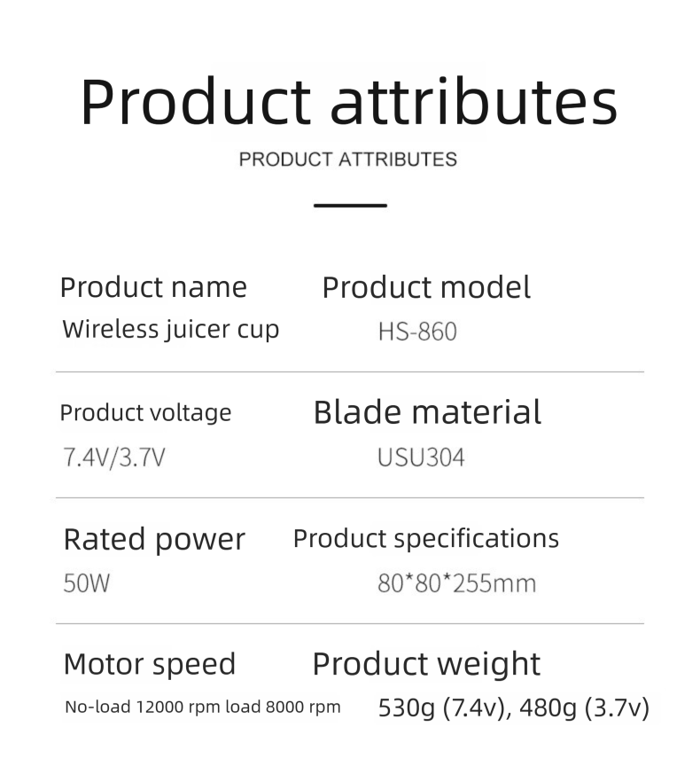Viewport: 700px width, 758px height.
Task: Click the 530g (7.4v), 480g (3.7v) weight text
Action: point(514,708)
